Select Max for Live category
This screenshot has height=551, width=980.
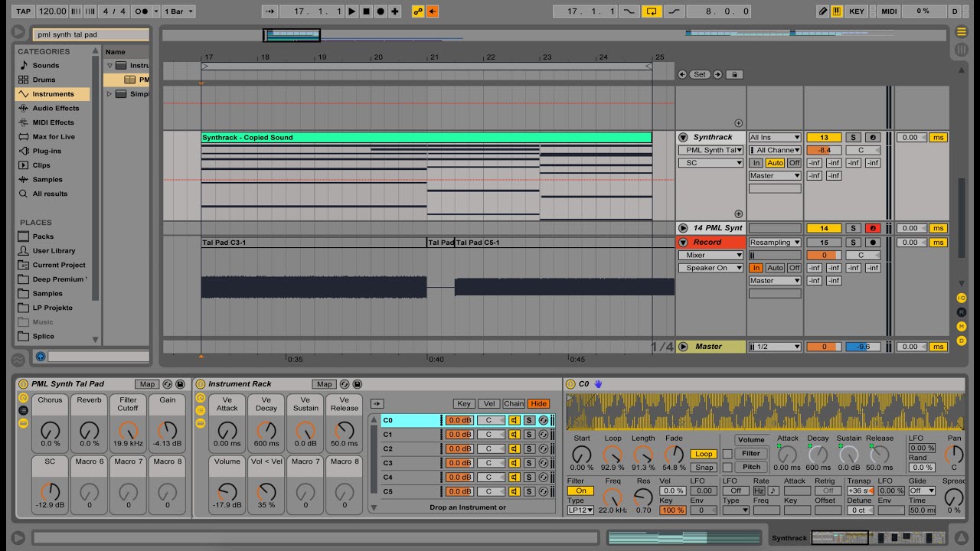(54, 137)
